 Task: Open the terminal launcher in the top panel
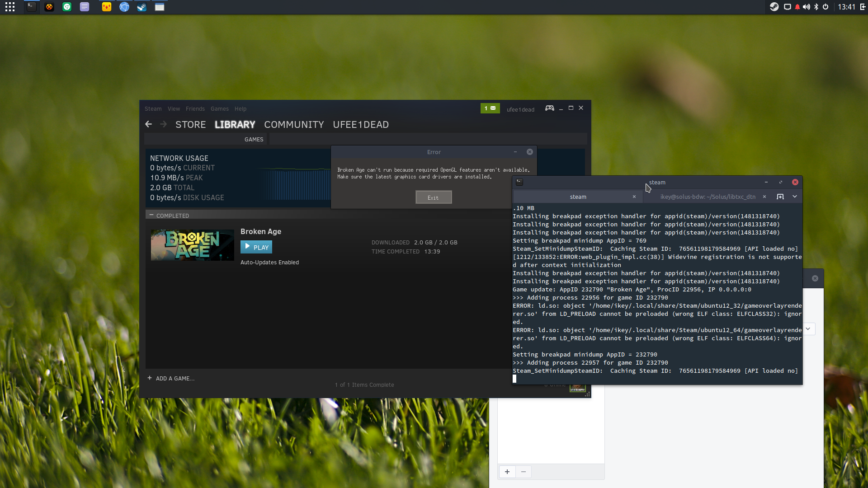(x=31, y=7)
